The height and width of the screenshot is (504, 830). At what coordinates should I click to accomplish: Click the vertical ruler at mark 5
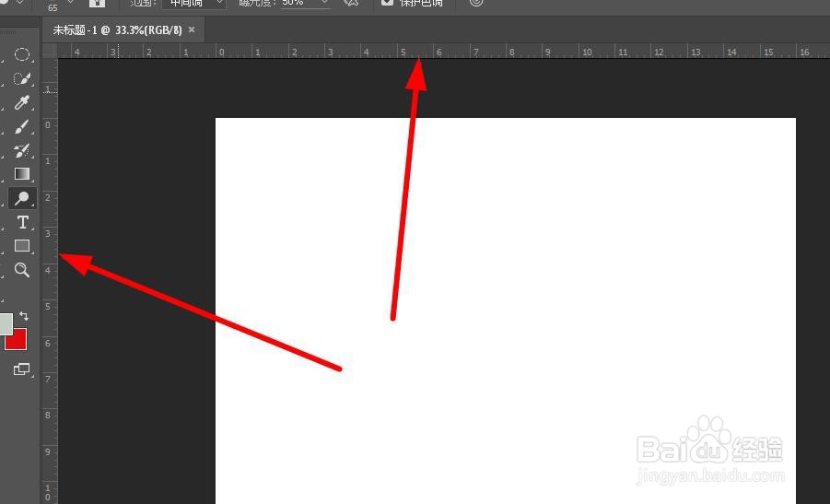click(x=49, y=307)
